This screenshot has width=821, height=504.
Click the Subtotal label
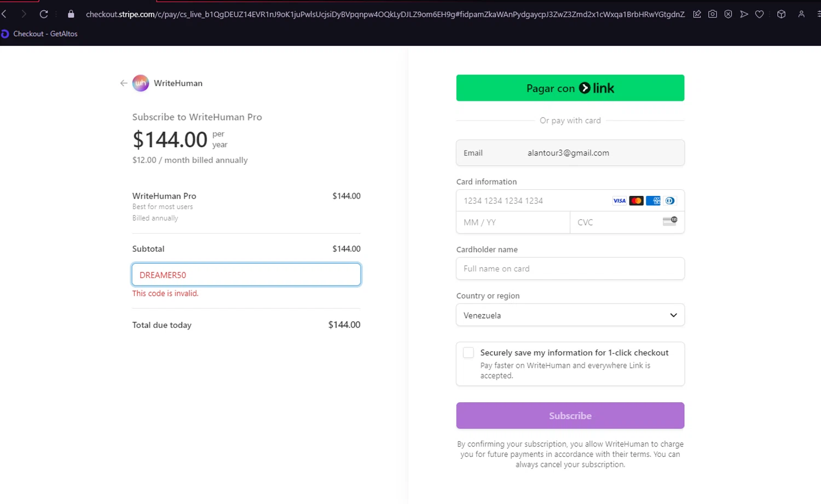148,249
